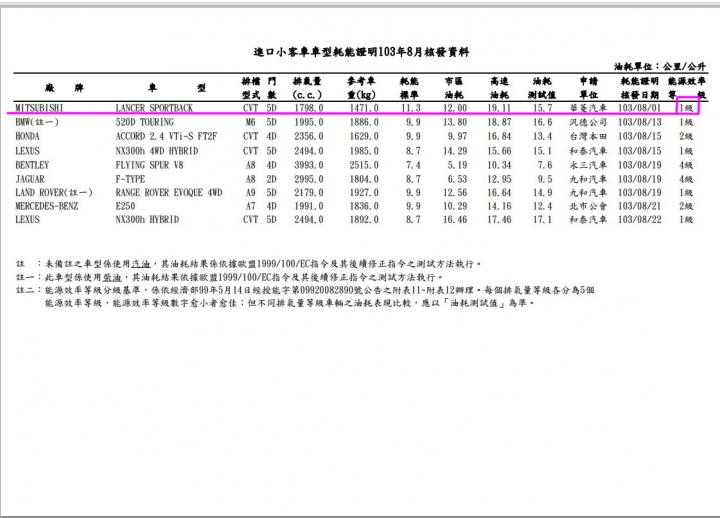Screen dimensions: 720x518
Task: Click reference weight 2515.0
Action: coord(364,165)
